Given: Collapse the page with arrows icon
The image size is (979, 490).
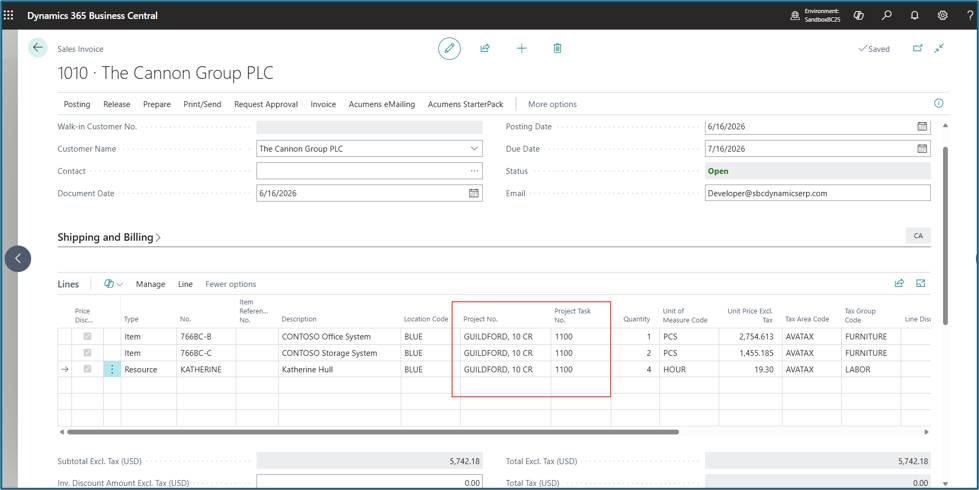Looking at the screenshot, I should point(939,48).
